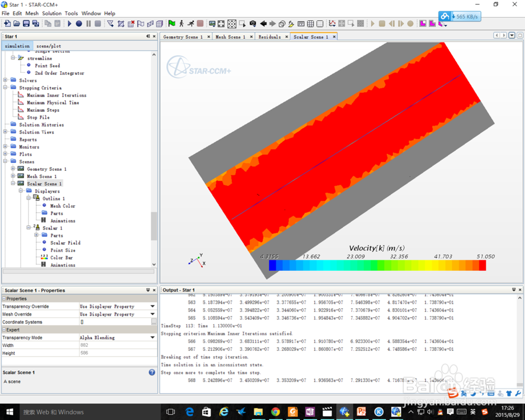Image resolution: width=525 pixels, height=420 pixels.
Task: Click the XY plot toolbar icon
Action: point(332,24)
